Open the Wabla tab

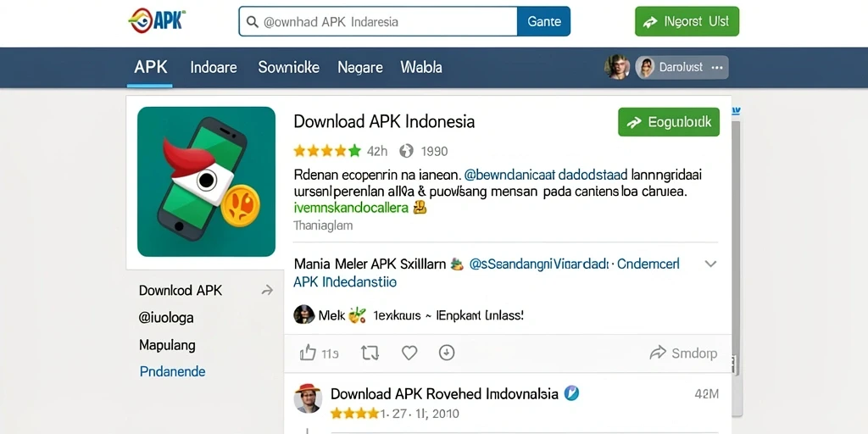click(421, 68)
